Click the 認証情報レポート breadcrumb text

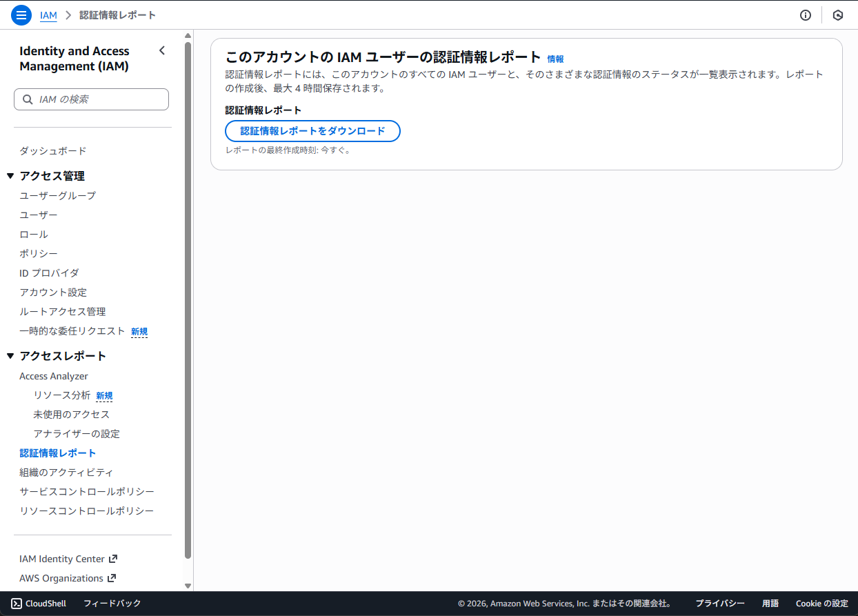[118, 15]
